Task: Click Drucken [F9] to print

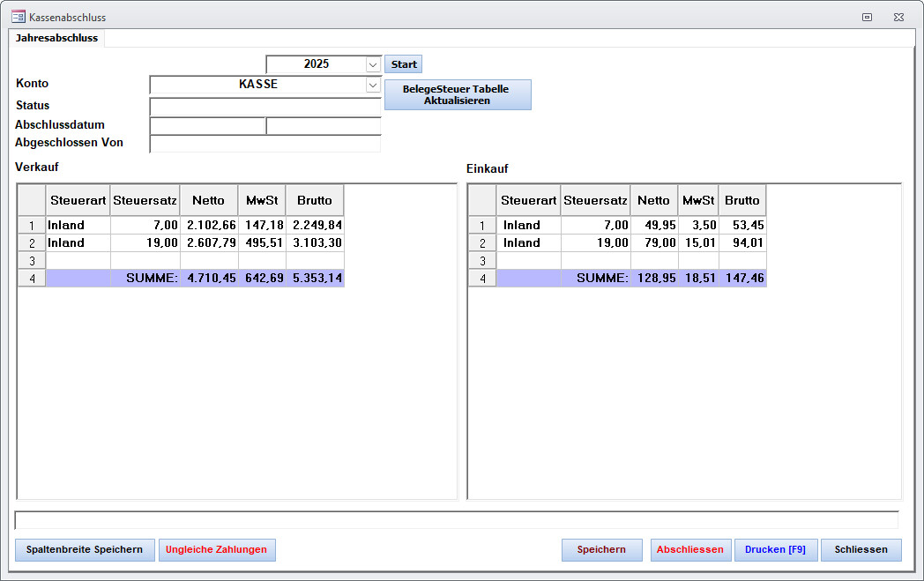Action: [x=775, y=549]
